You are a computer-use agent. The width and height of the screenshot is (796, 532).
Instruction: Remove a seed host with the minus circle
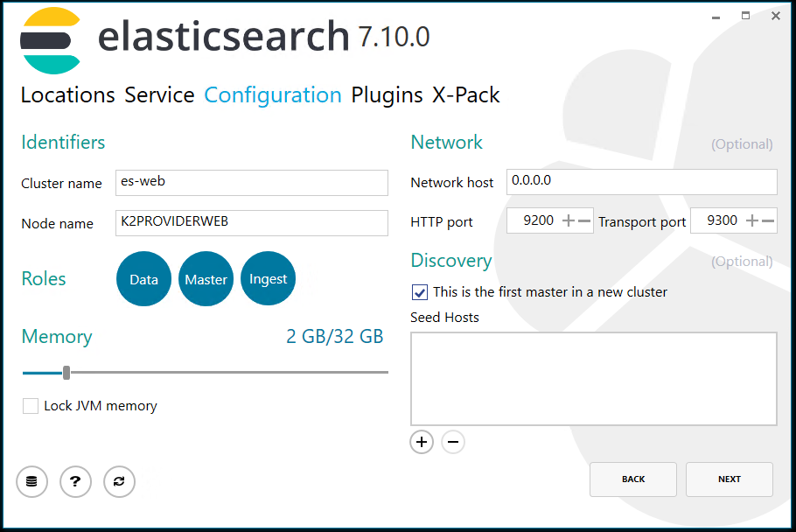point(453,442)
